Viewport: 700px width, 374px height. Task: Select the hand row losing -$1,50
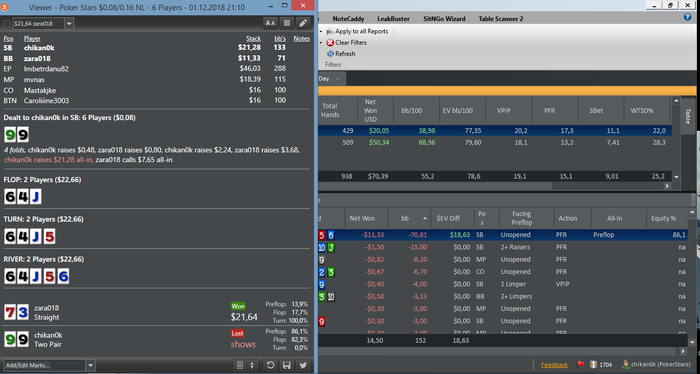503,247
